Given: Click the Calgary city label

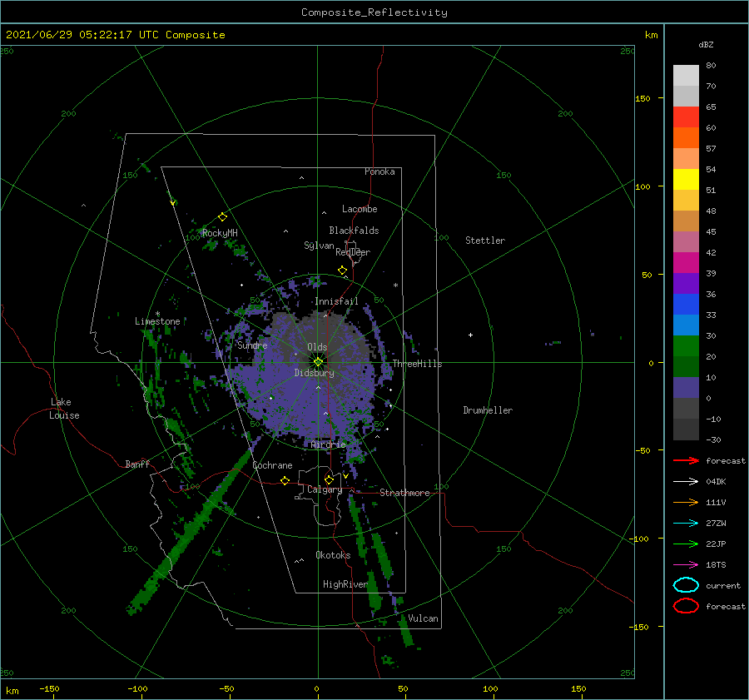Looking at the screenshot, I should [x=325, y=489].
